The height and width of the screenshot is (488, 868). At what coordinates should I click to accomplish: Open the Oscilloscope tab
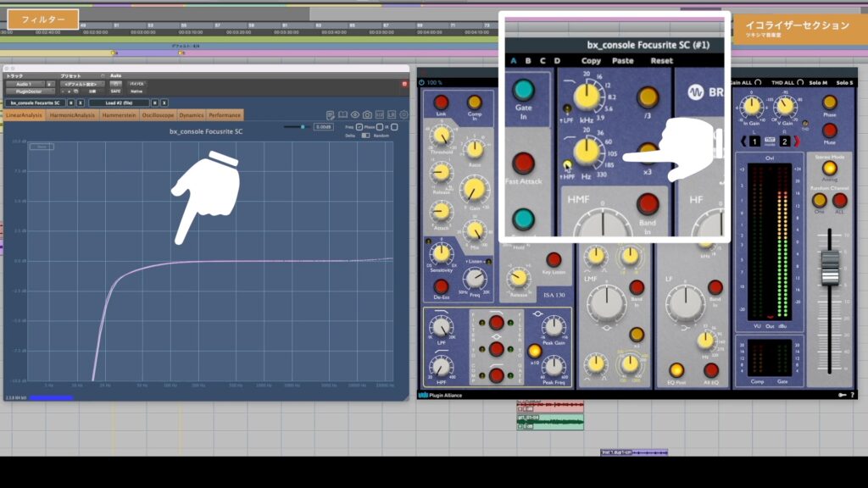(158, 115)
